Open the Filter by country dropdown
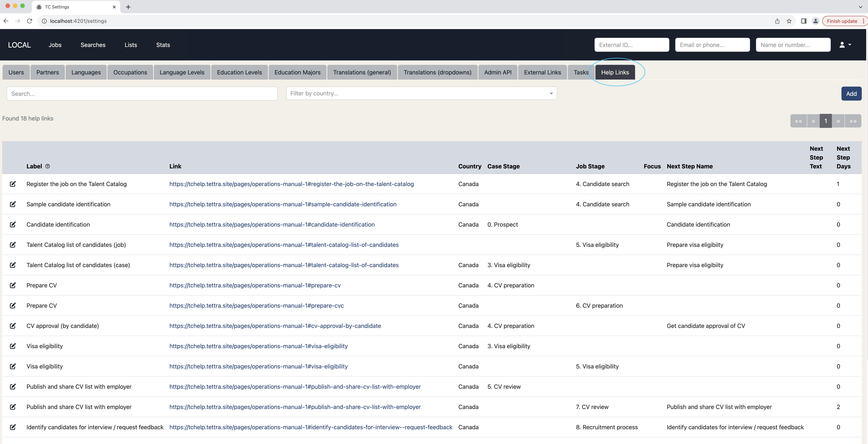This screenshot has width=868, height=444. [x=421, y=93]
